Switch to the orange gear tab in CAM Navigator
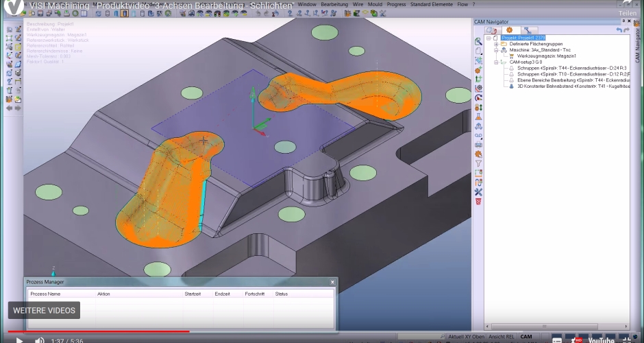The width and height of the screenshot is (644, 343). (509, 30)
